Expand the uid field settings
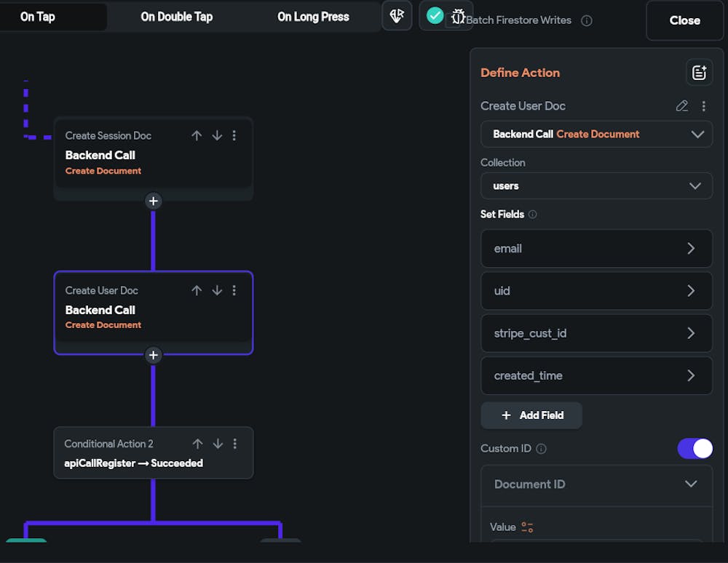Image resolution: width=728 pixels, height=563 pixels. (x=596, y=291)
